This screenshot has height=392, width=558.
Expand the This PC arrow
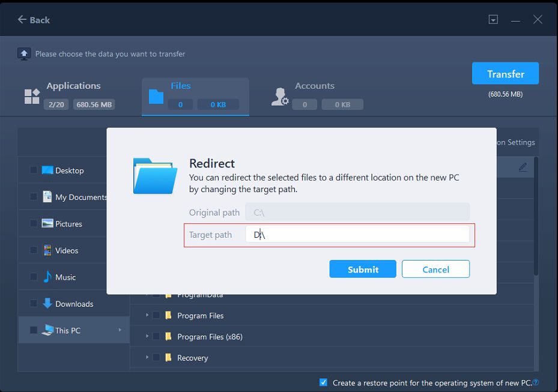click(x=120, y=330)
